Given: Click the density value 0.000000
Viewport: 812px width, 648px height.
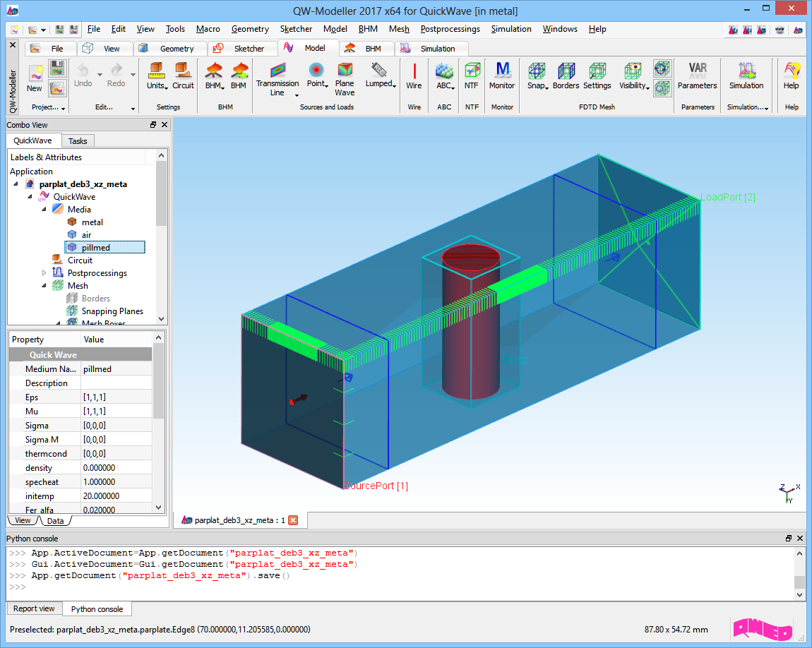Looking at the screenshot, I should (117, 468).
